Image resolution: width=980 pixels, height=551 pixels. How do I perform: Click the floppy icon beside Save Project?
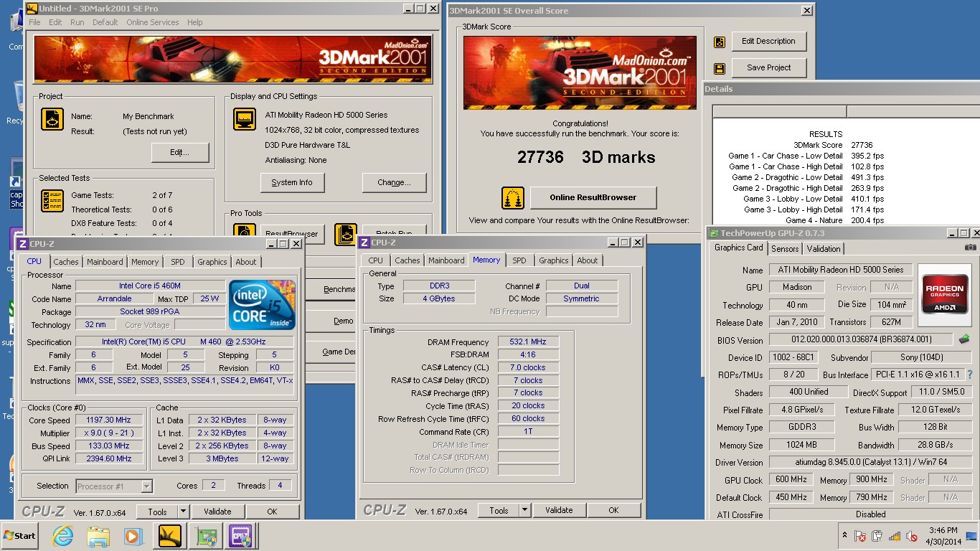point(720,69)
